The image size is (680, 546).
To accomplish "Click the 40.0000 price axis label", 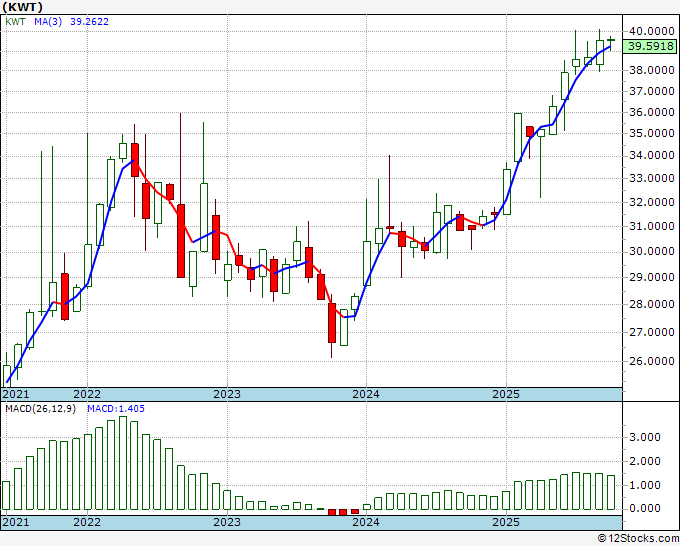I will point(648,31).
